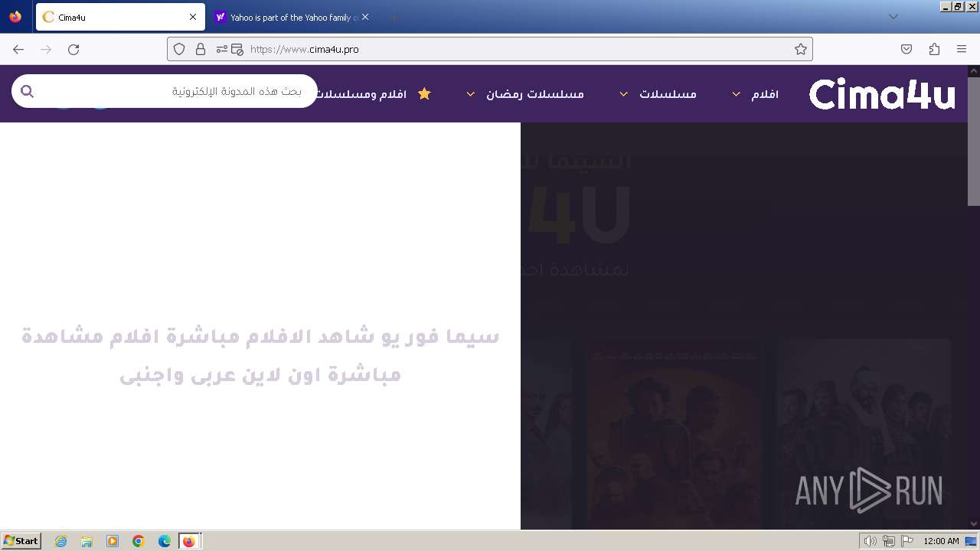Click the search magnifier icon on Cima4u

(x=28, y=92)
